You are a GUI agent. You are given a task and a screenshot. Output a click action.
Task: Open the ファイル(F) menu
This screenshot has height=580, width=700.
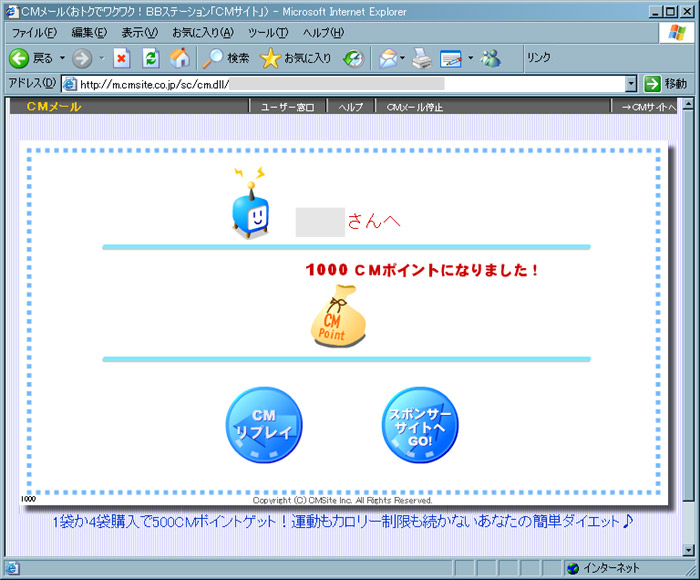point(34,33)
